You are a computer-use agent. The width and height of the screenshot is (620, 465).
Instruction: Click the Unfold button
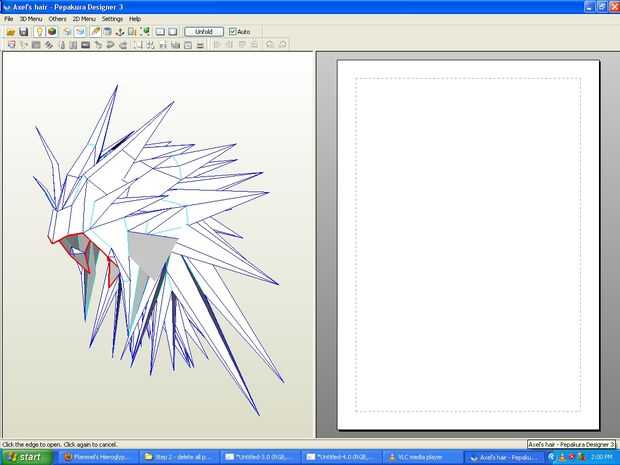coord(204,32)
